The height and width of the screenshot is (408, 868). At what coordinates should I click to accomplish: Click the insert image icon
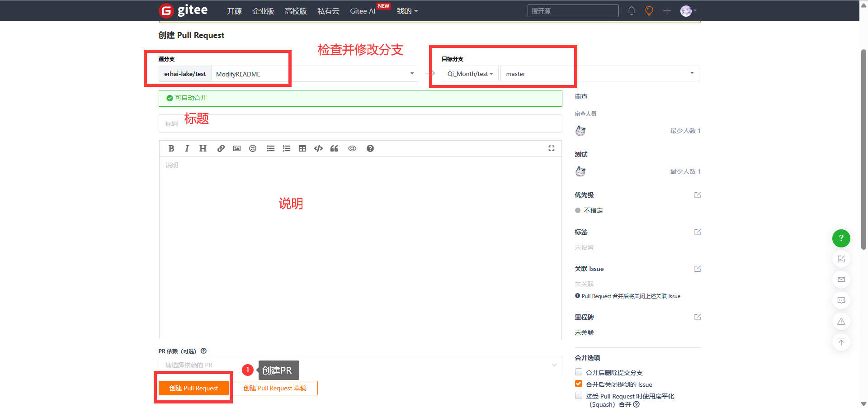click(237, 148)
